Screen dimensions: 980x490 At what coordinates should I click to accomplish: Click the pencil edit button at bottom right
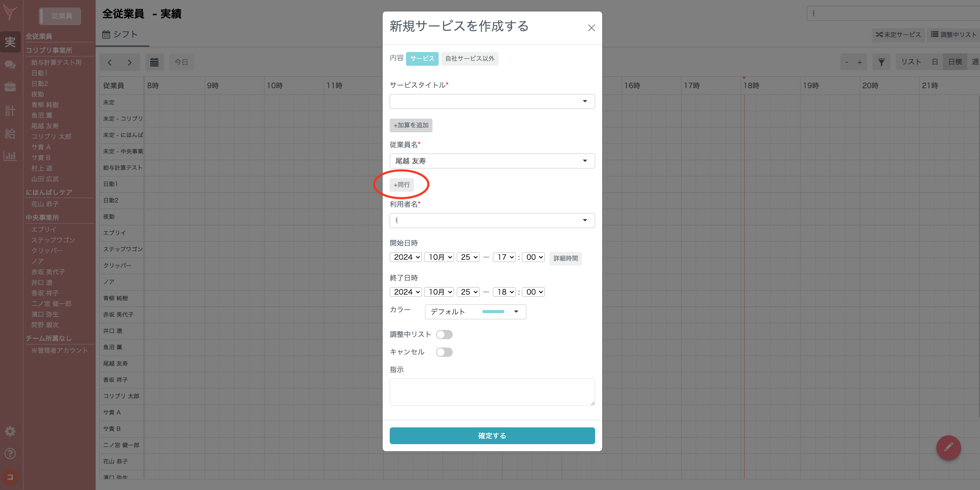948,448
